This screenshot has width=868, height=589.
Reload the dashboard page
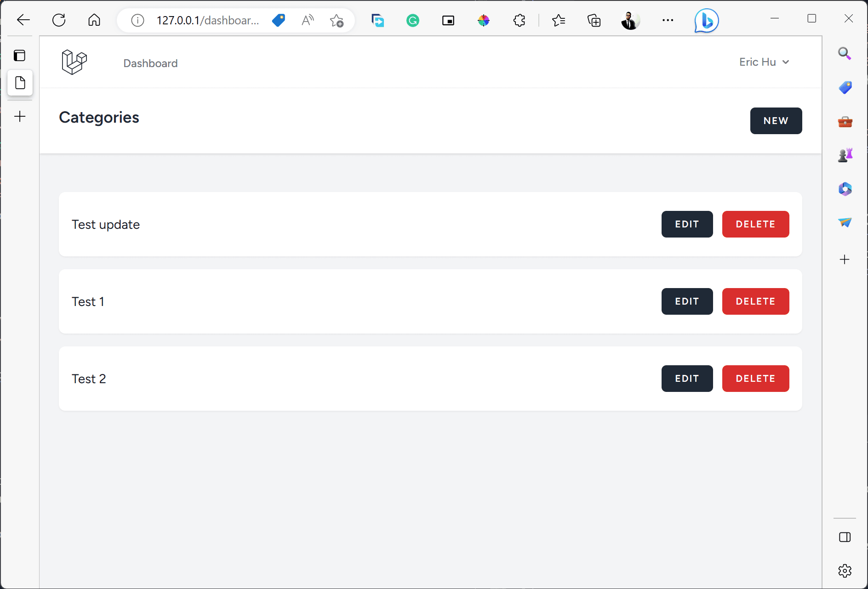[x=59, y=20]
